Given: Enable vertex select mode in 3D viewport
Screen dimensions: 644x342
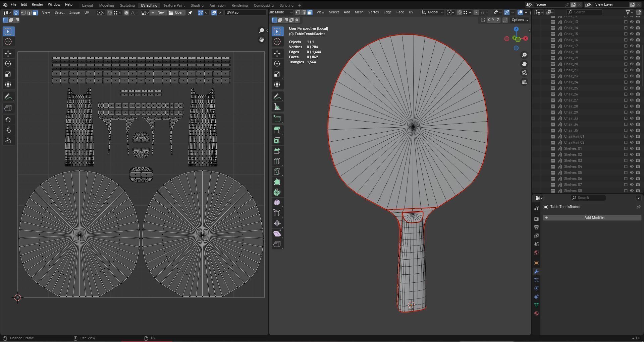Looking at the screenshot, I should point(298,12).
